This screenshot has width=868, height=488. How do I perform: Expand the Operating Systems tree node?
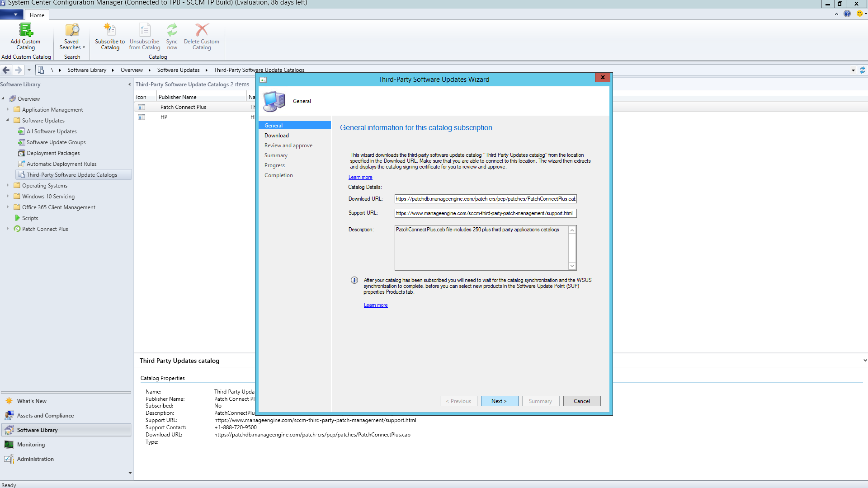8,186
